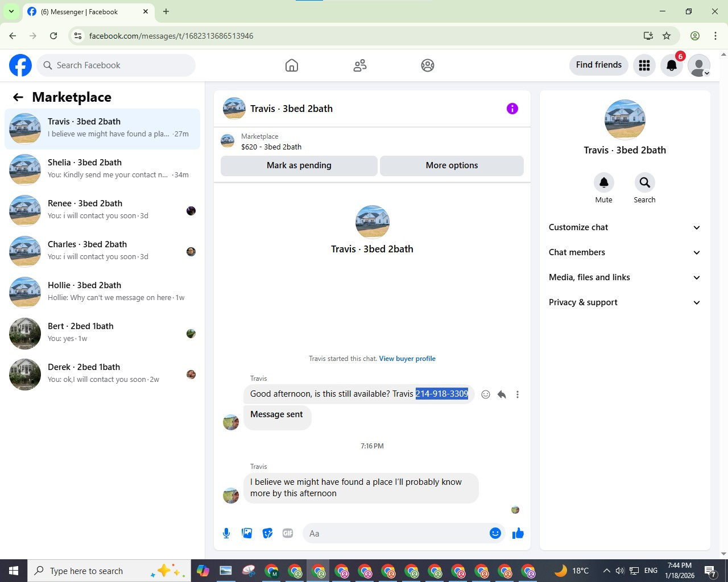Image resolution: width=728 pixels, height=582 pixels.
Task: Record a voice clip microphone icon
Action: tap(226, 533)
